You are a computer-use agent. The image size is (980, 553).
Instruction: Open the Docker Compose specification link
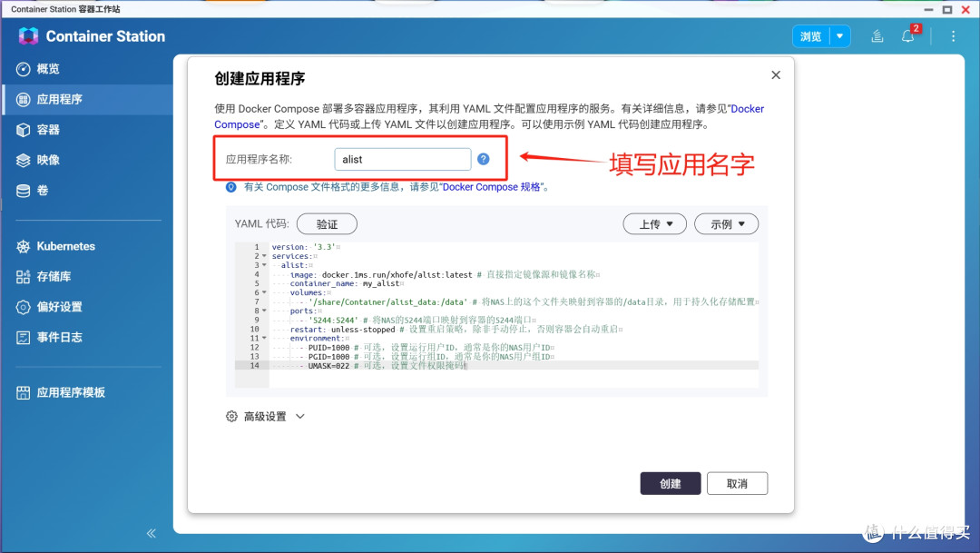(491, 187)
